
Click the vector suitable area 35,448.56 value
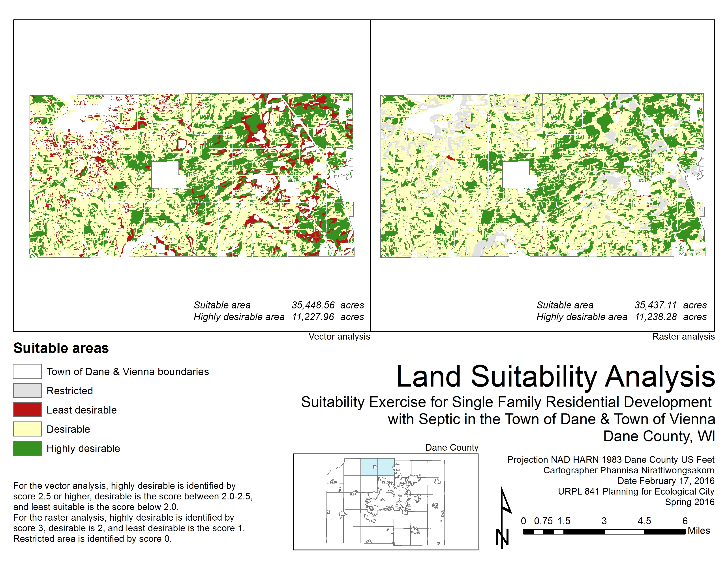pos(313,305)
